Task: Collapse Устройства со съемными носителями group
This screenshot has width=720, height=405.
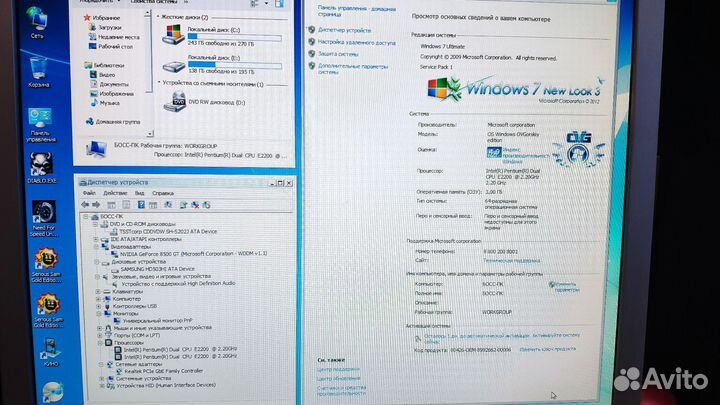Action: coord(159,83)
